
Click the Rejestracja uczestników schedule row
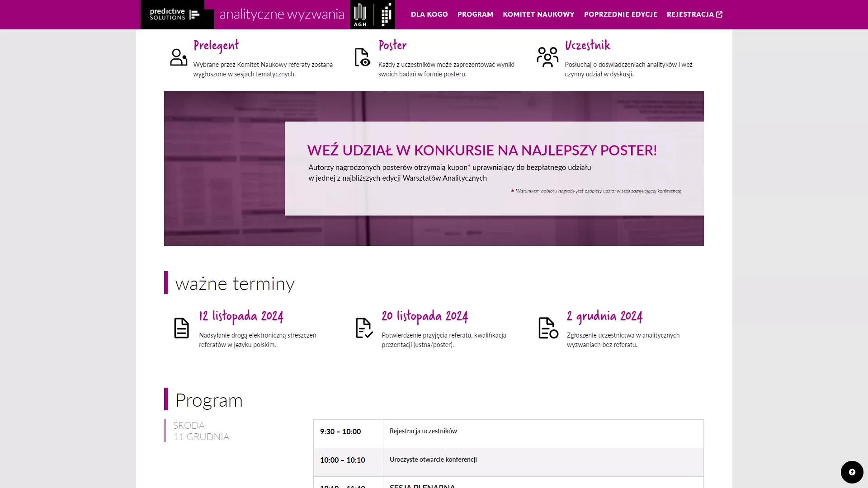coord(543,434)
